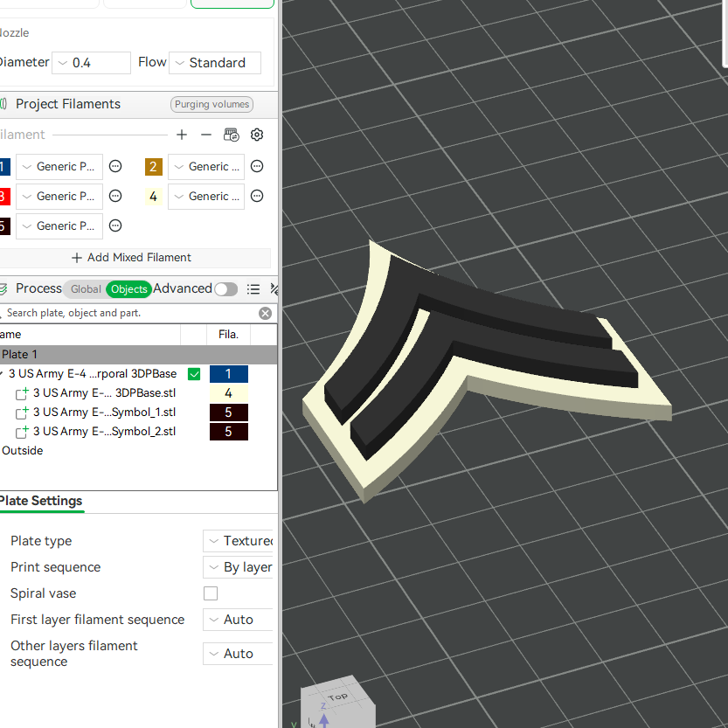The height and width of the screenshot is (728, 728).
Task: Select the Symbol_2.stl part
Action: tap(105, 432)
